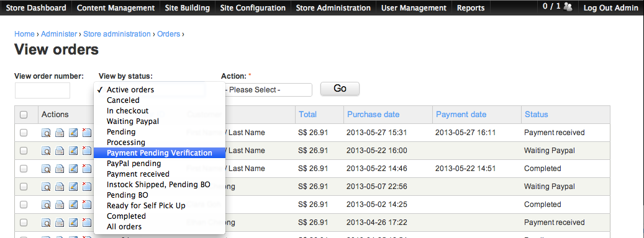Open the Store Administration menu

click(333, 8)
